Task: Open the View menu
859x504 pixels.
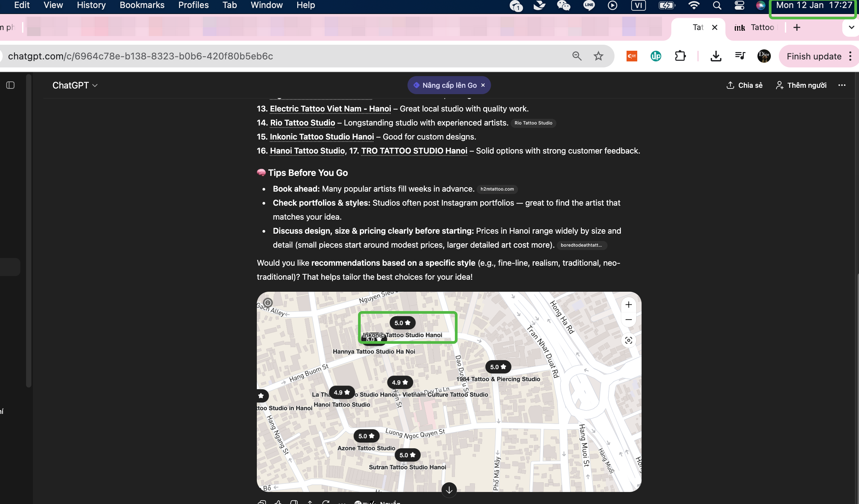Action: point(53,5)
